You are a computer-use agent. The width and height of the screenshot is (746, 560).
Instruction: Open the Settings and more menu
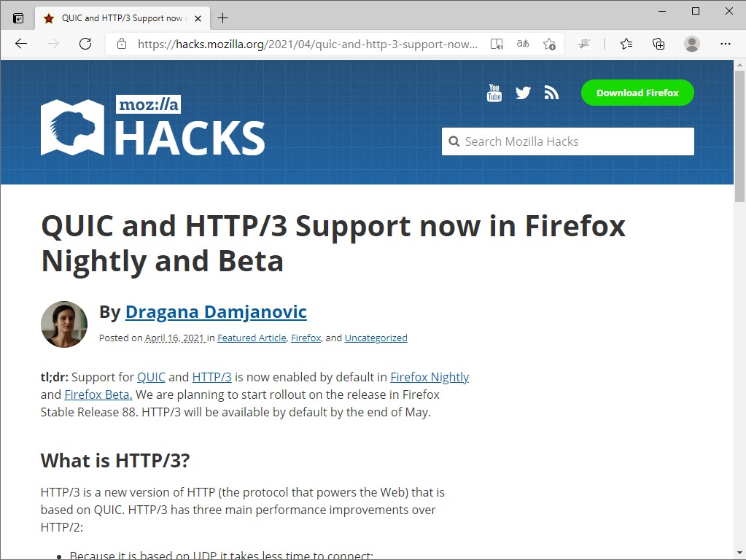pyautogui.click(x=726, y=44)
